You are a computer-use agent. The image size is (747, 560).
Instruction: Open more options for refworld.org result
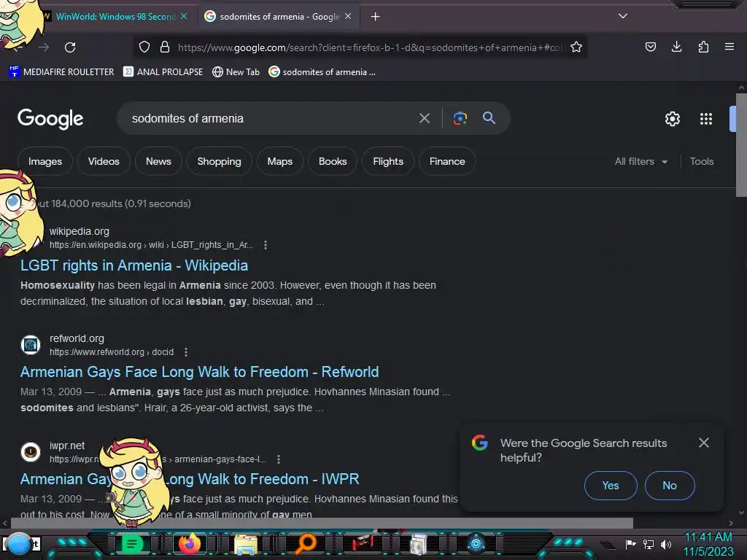pos(186,352)
